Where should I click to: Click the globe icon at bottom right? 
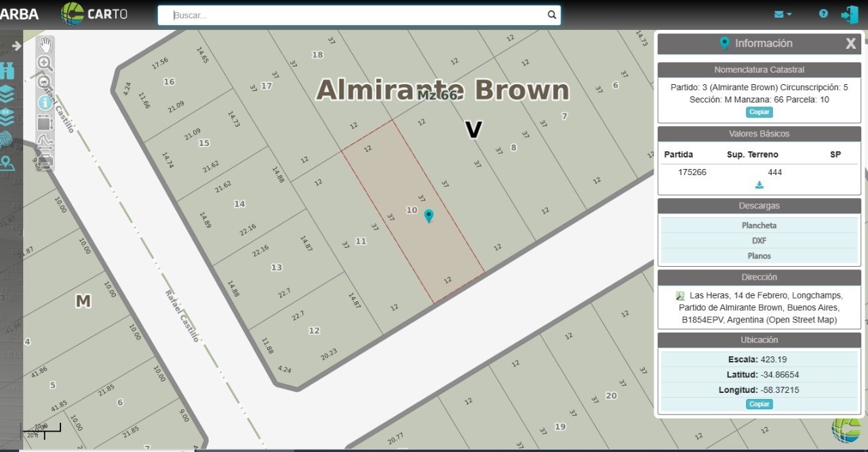[846, 430]
